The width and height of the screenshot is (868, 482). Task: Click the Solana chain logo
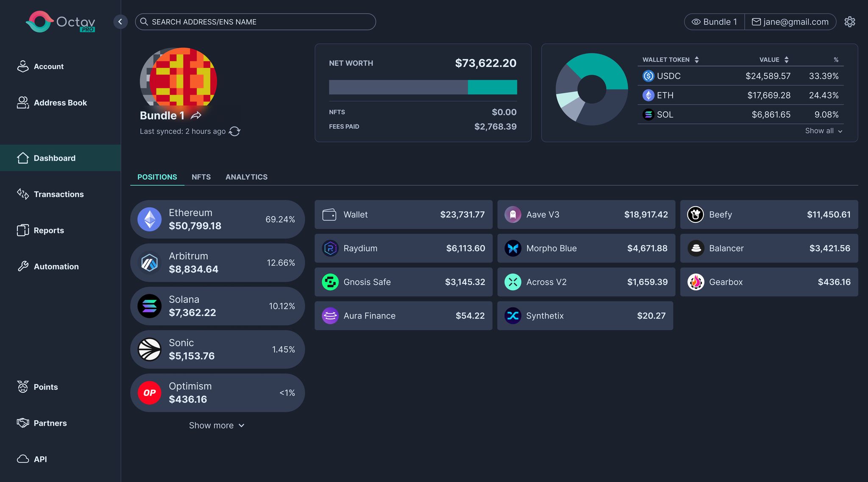150,306
